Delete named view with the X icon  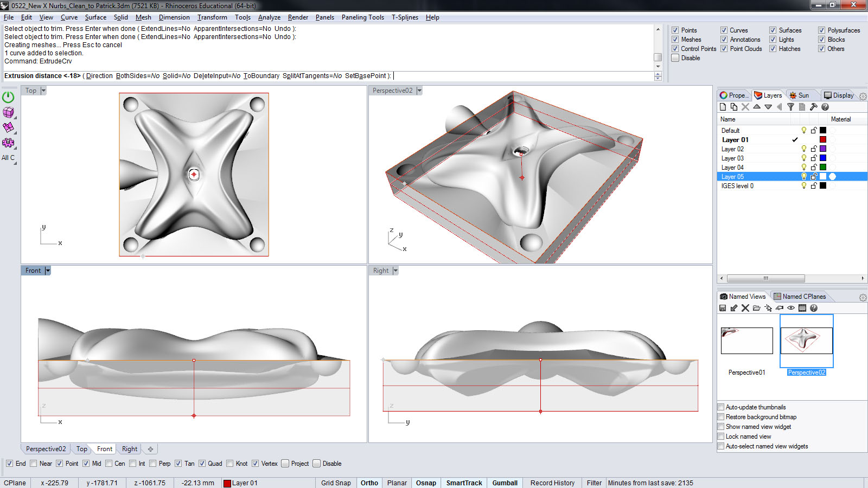(745, 308)
